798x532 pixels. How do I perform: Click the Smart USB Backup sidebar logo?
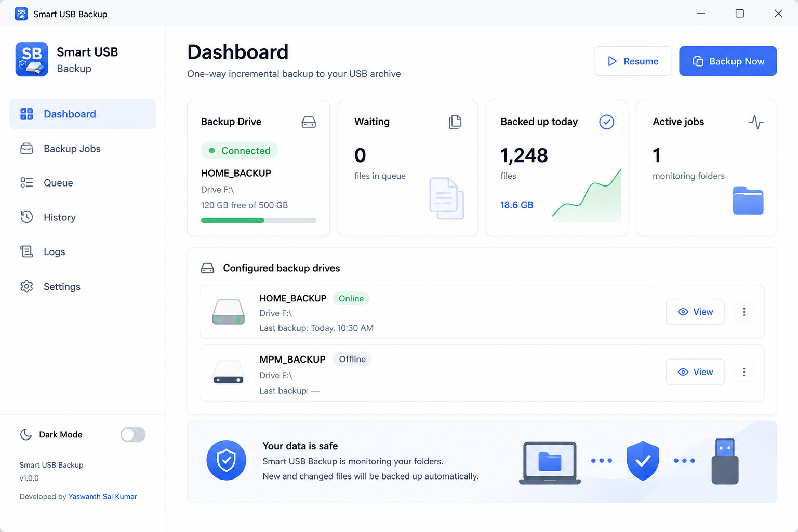(x=32, y=59)
